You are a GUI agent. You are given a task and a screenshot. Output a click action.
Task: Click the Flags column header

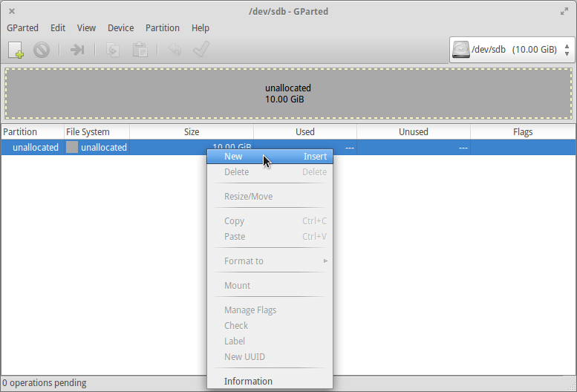tap(522, 131)
